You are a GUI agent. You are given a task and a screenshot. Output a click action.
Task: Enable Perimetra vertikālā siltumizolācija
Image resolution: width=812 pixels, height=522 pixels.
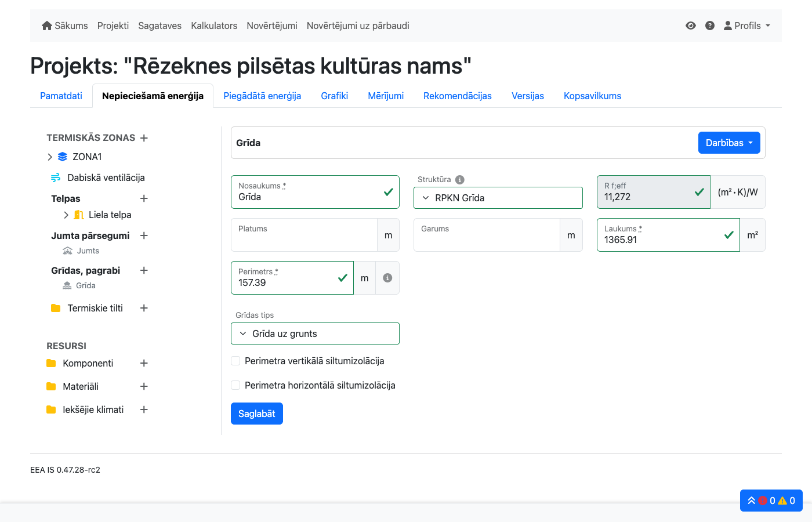pyautogui.click(x=235, y=360)
